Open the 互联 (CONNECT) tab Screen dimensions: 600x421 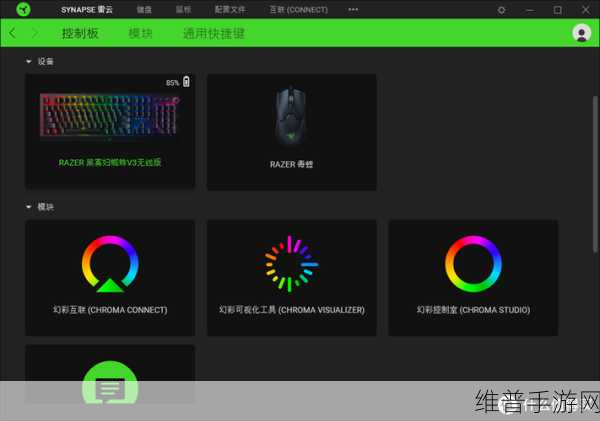pyautogui.click(x=298, y=10)
